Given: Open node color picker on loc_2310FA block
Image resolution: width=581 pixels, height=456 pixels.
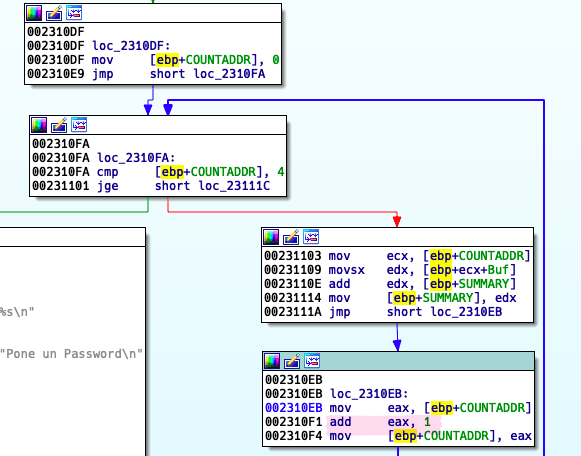Looking at the screenshot, I should pyautogui.click(x=39, y=125).
